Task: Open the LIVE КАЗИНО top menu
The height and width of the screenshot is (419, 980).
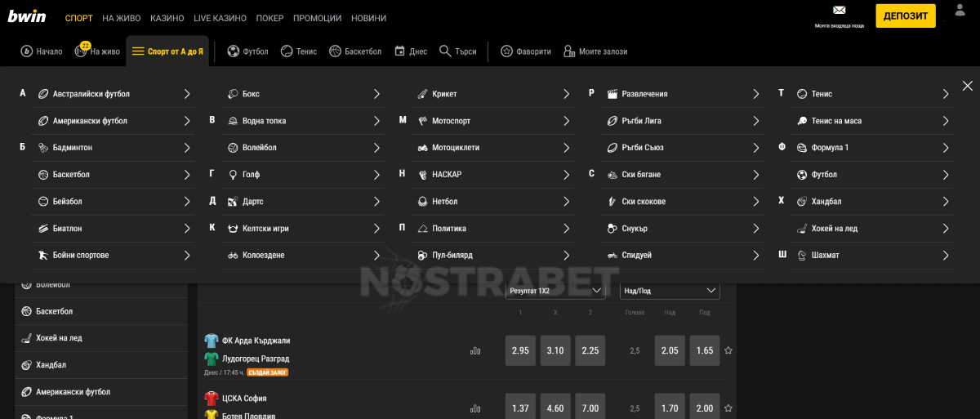Action: pos(220,18)
